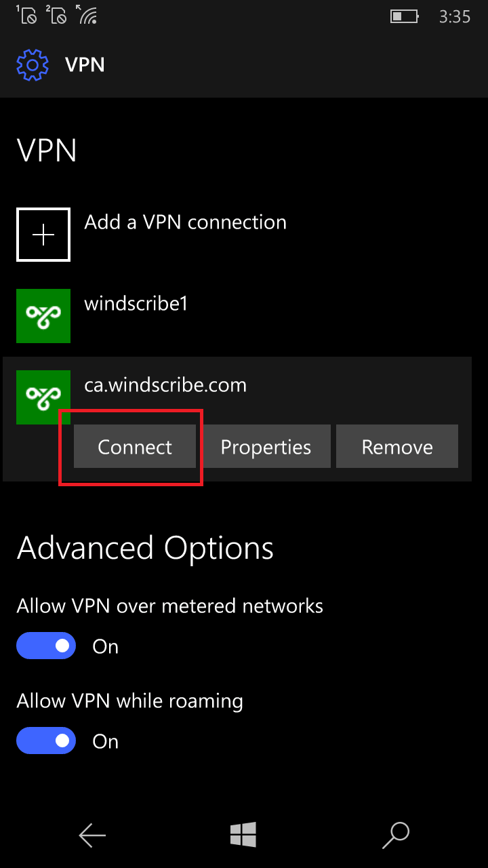Screen dimensions: 488x868
Task: Disable Allow VPN over metered networks
Action: 46,646
